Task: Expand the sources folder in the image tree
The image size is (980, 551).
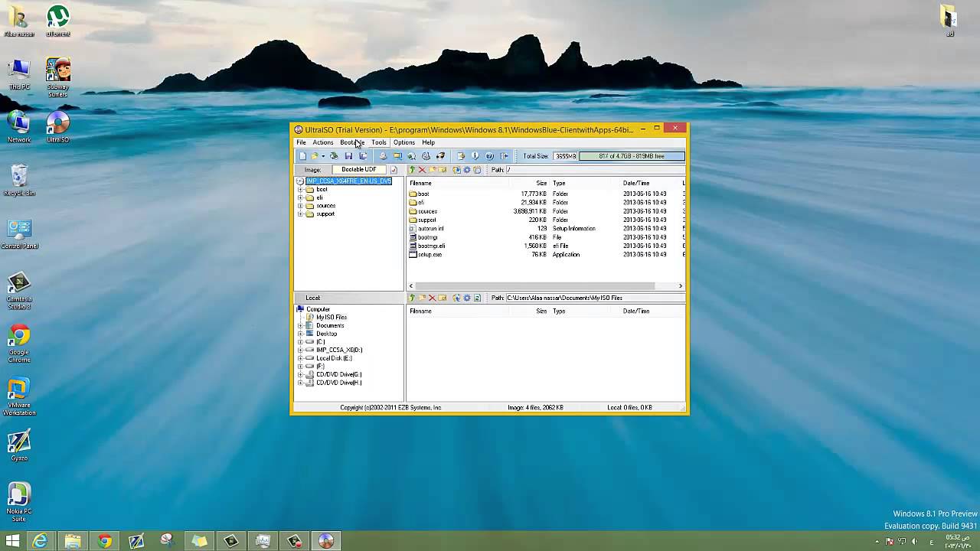Action: coord(300,206)
